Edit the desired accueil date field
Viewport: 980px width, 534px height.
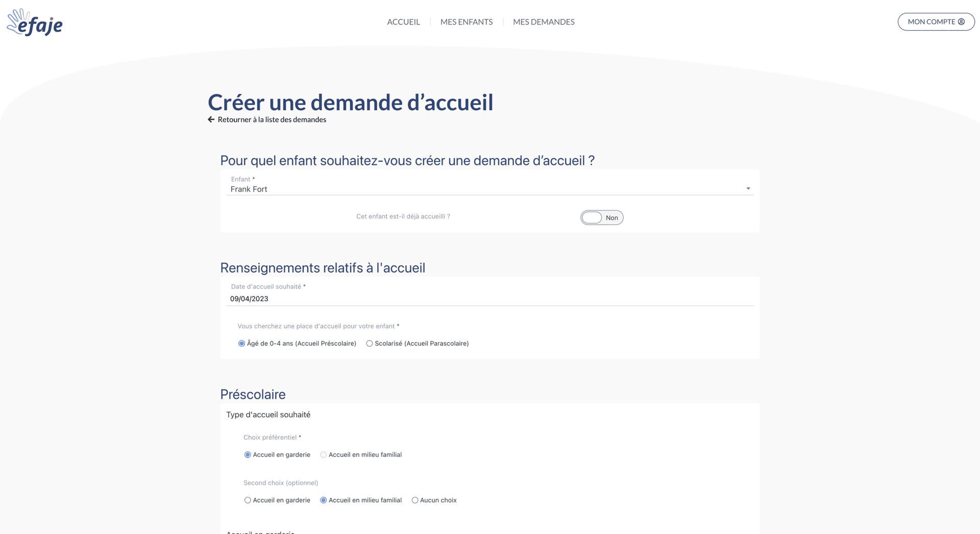coord(489,299)
